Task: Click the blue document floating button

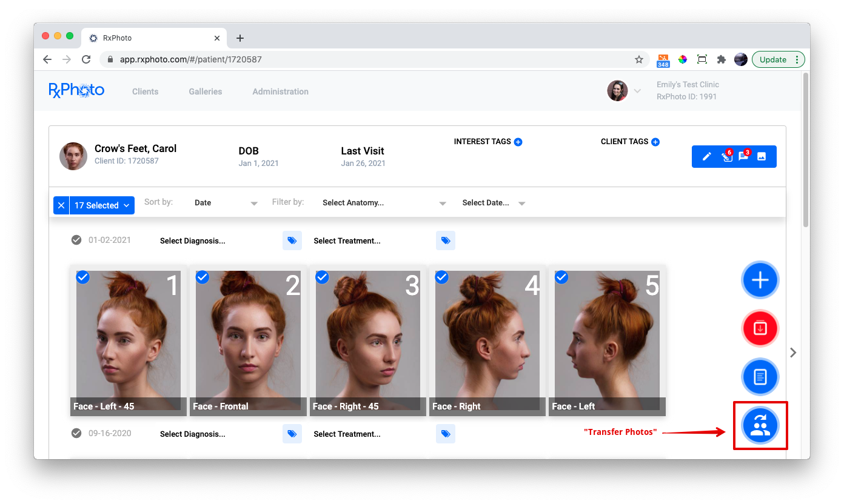Action: [760, 377]
